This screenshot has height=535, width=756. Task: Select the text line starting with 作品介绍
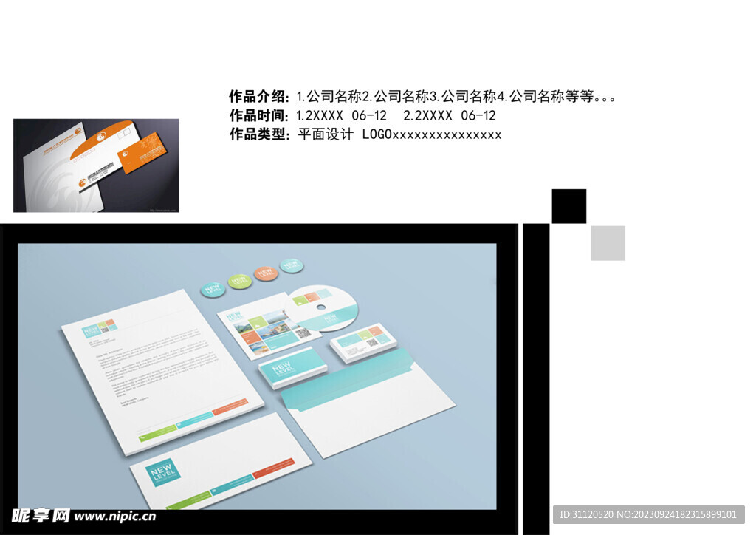422,97
